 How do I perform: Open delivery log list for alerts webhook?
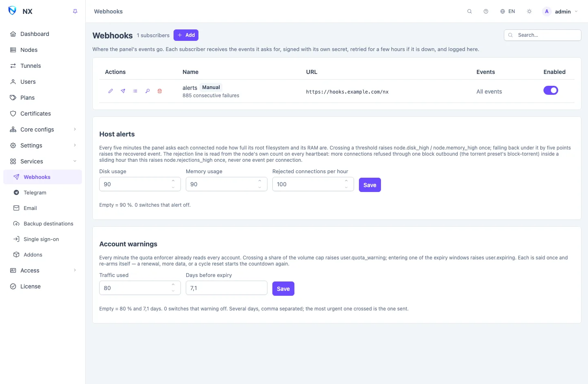135,91
